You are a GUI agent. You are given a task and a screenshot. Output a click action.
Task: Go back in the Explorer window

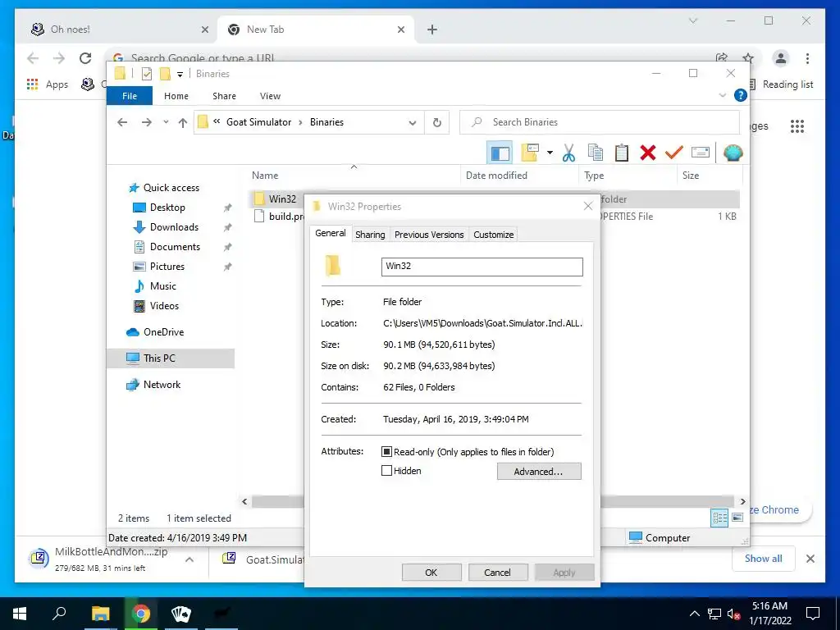point(122,122)
